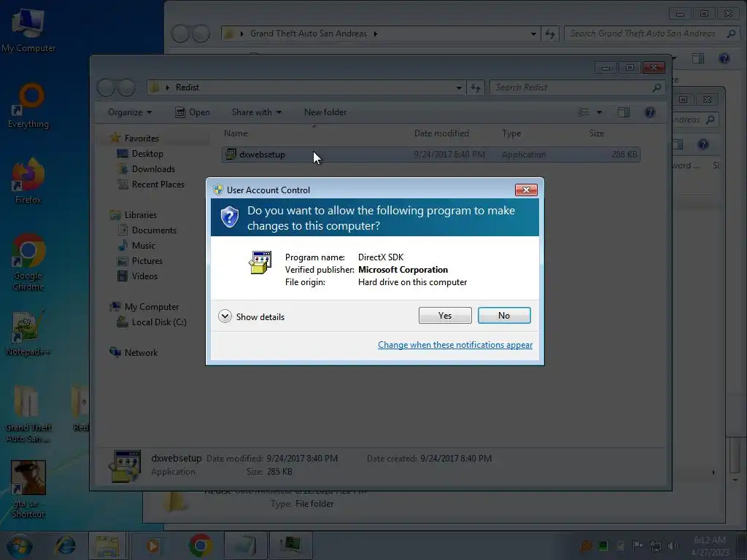Select the dxwebsetup file in Redist window
The height and width of the screenshot is (560, 747).
click(x=430, y=155)
